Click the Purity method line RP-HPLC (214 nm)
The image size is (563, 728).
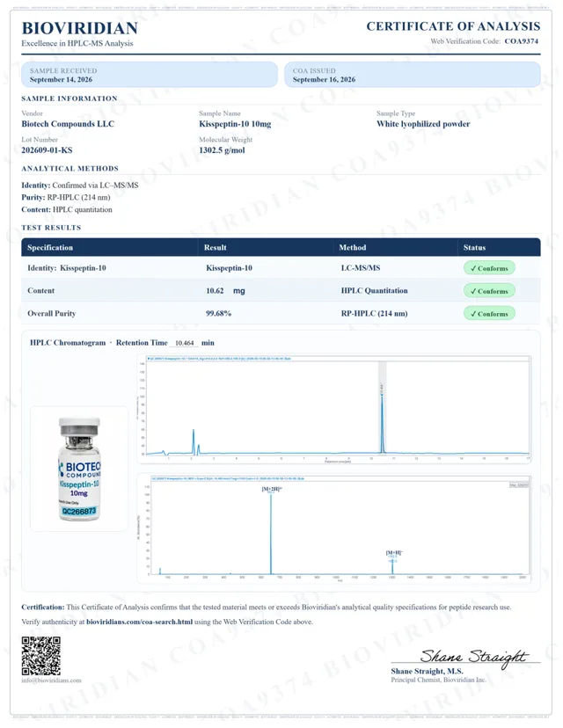click(66, 197)
